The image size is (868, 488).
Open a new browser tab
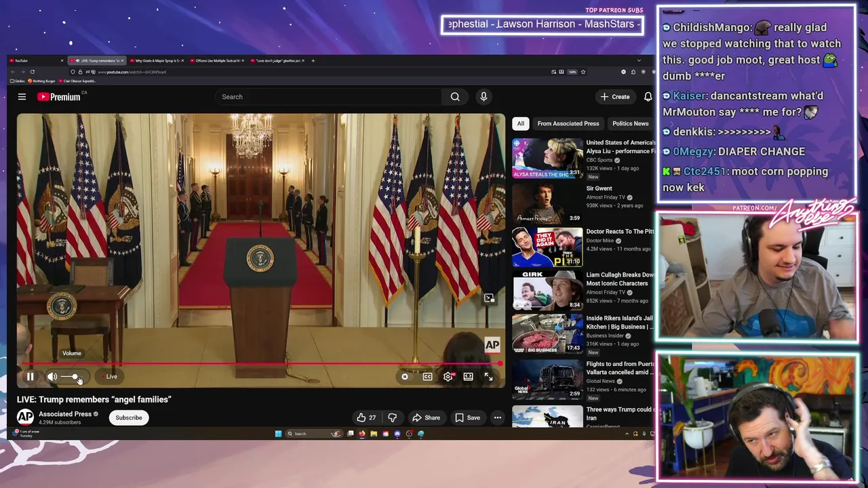tap(313, 60)
